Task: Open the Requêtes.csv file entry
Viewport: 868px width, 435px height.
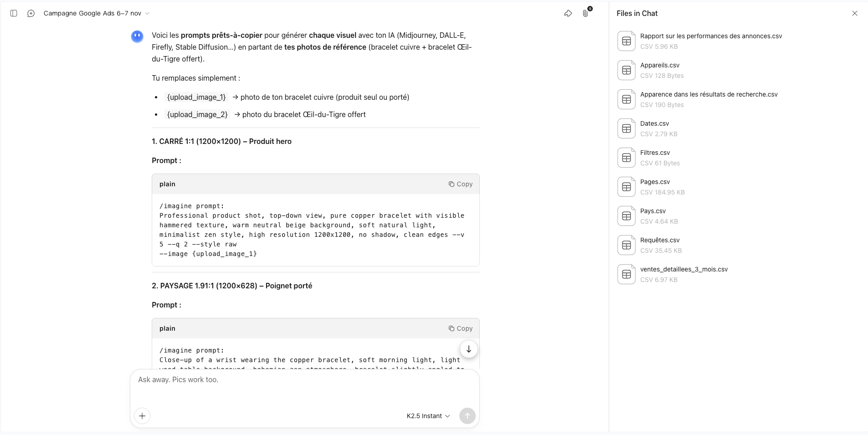Action: pos(659,245)
